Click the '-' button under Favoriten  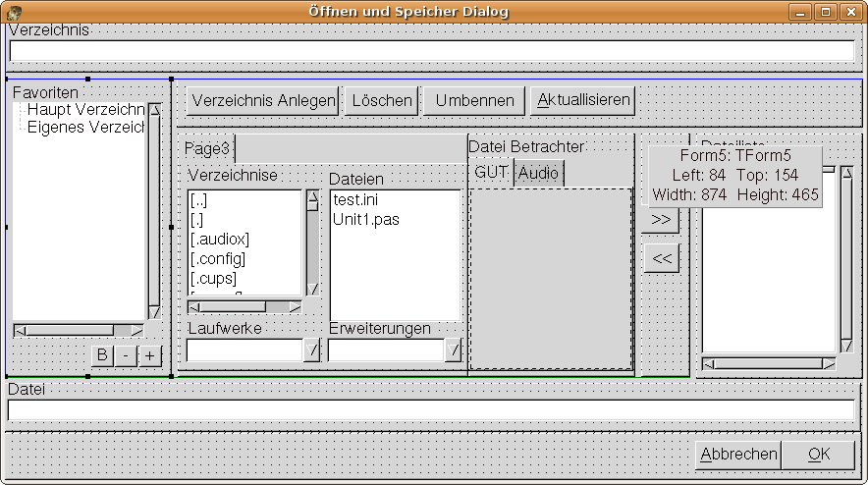click(127, 355)
